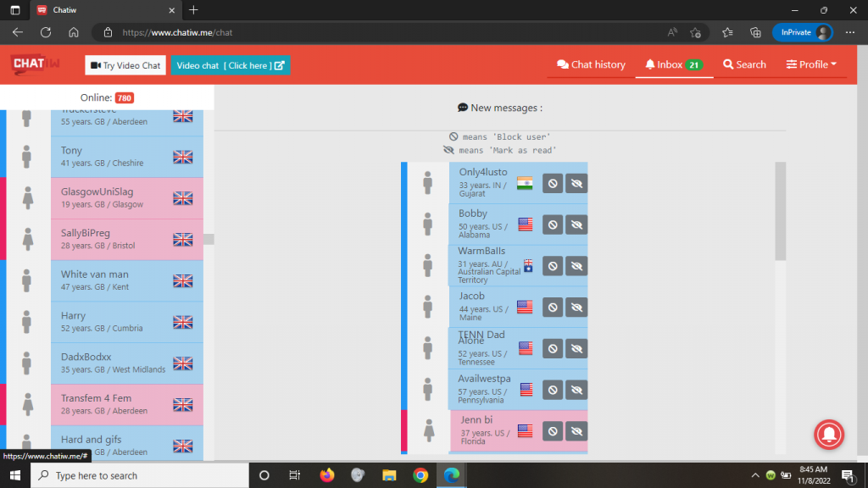868x488 pixels.
Task: Open the Chat history tab
Action: click(591, 64)
